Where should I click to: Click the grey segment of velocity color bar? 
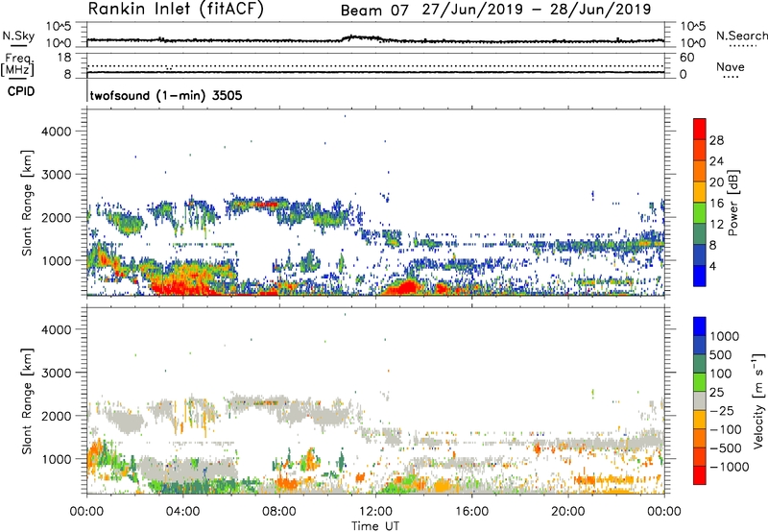coord(700,400)
